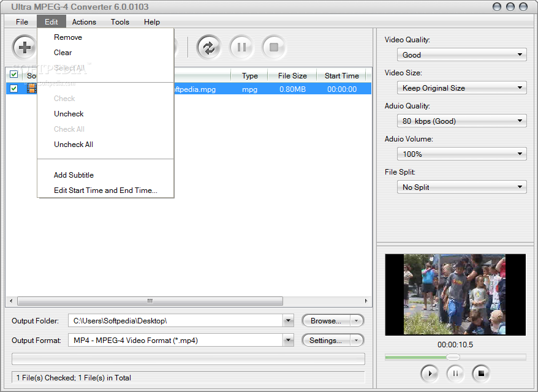The width and height of the screenshot is (538, 392).
Task: Sort by the Type column header
Action: point(249,75)
